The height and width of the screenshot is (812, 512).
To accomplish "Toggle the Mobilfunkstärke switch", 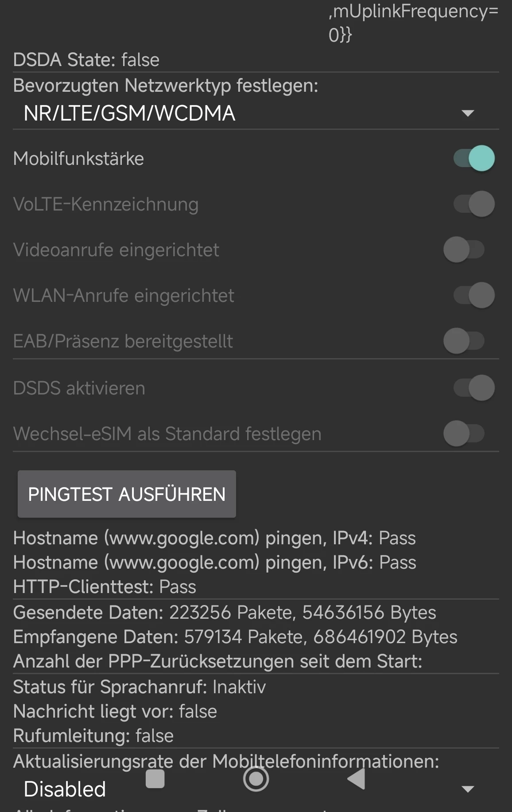I will pyautogui.click(x=473, y=158).
